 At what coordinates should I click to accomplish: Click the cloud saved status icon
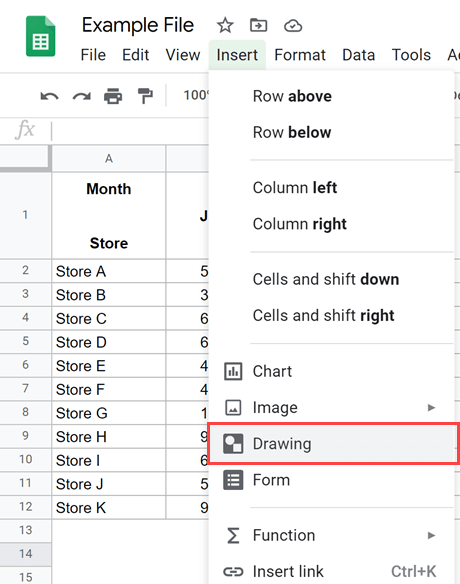pos(293,26)
